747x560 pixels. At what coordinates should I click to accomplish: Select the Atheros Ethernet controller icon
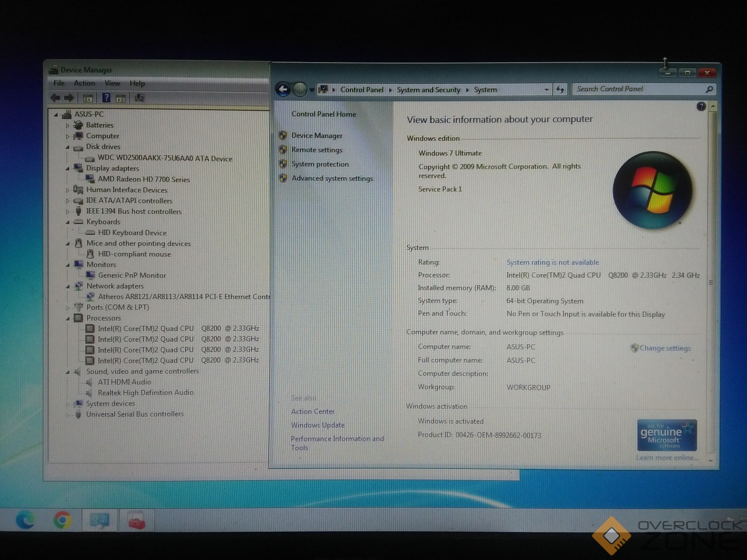click(x=91, y=296)
